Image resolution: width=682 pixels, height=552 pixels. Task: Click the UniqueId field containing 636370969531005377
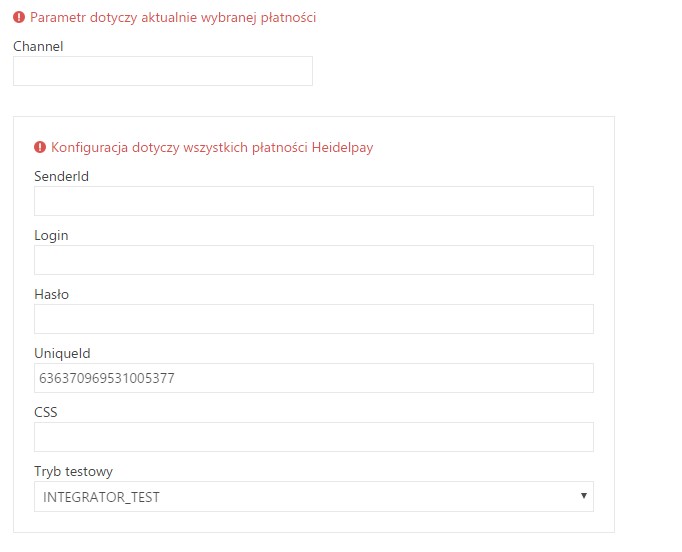[x=314, y=378]
